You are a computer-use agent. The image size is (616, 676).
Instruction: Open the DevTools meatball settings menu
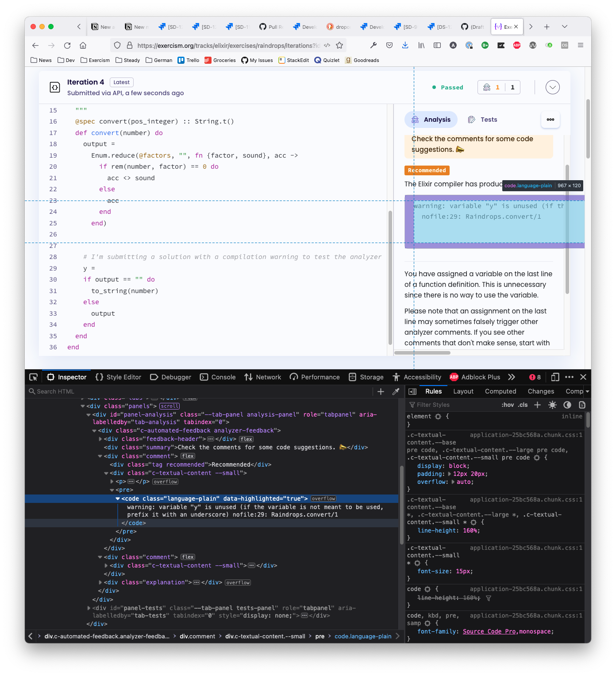(x=570, y=377)
